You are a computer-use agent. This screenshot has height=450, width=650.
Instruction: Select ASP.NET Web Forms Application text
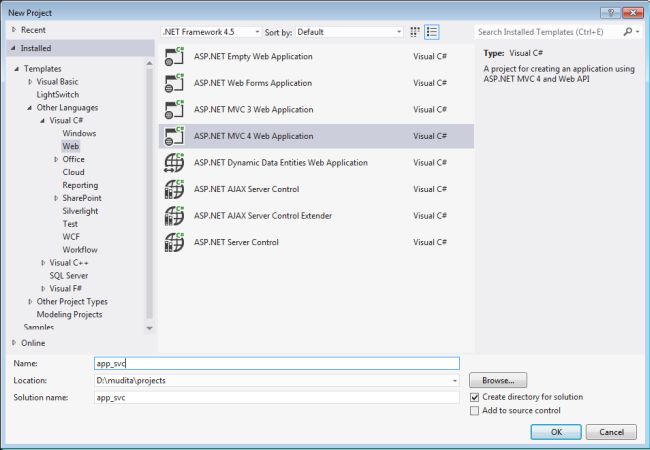point(253,83)
